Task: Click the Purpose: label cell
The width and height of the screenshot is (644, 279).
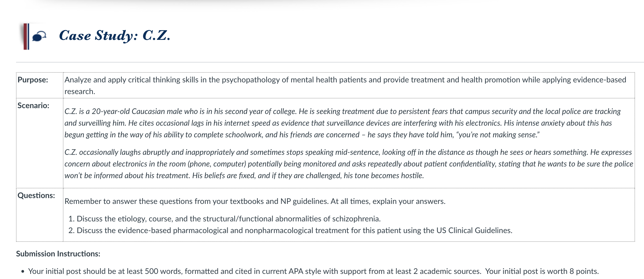Action: 33,80
